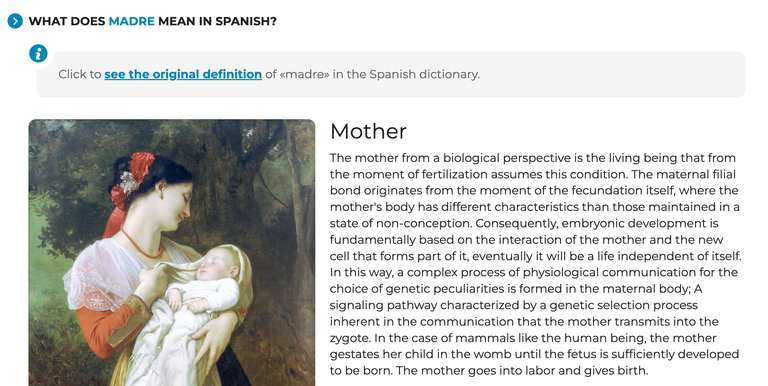Click the 'What does madre mean in Spanish?' heading
The width and height of the screenshot is (768, 386).
pyautogui.click(x=152, y=21)
